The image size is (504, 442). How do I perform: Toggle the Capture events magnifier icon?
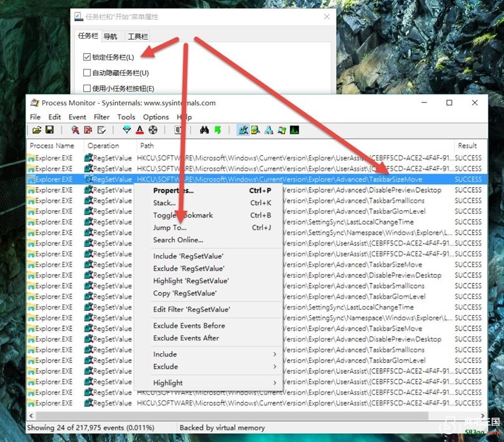pyautogui.click(x=75, y=130)
